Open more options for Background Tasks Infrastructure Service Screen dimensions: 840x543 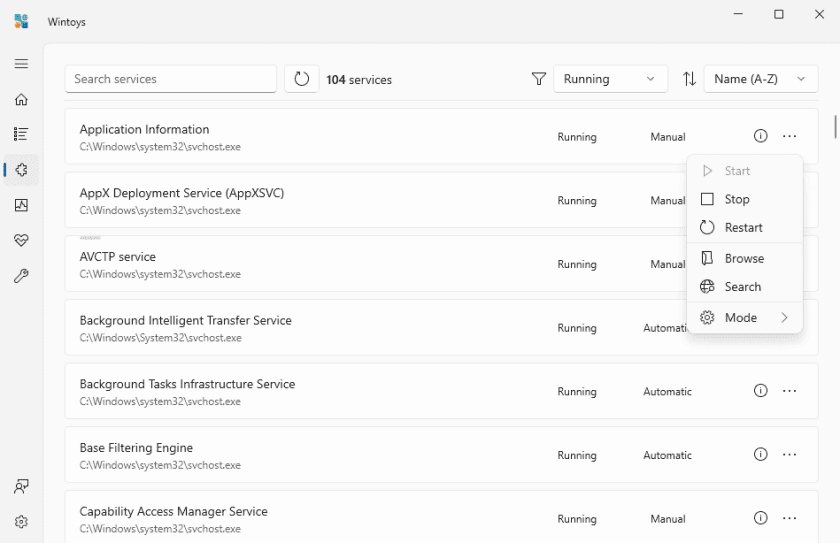click(790, 391)
